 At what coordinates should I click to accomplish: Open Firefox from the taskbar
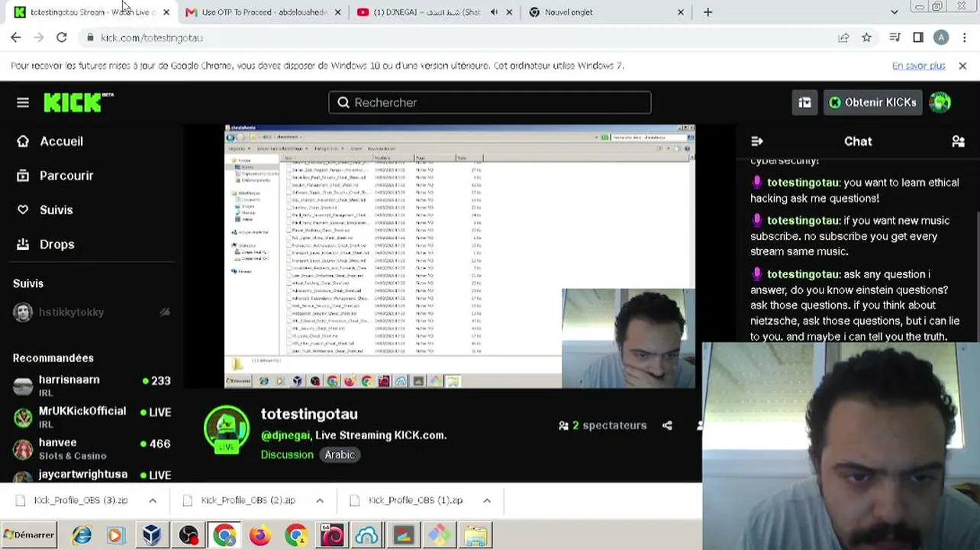point(260,535)
